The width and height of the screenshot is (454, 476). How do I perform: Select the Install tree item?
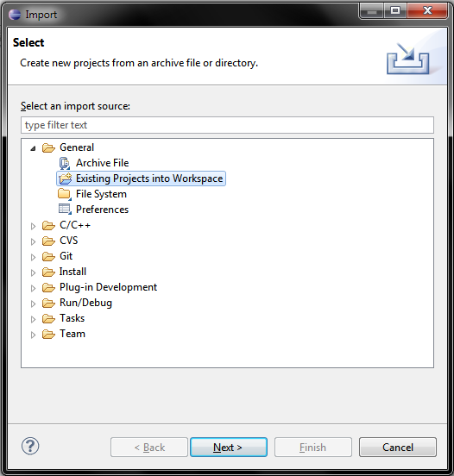(73, 272)
